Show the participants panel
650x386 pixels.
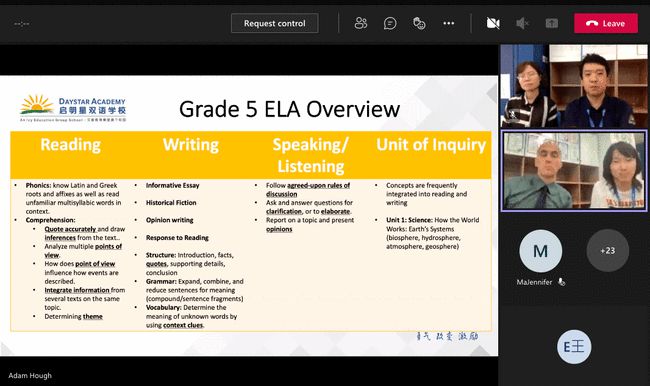coord(361,23)
